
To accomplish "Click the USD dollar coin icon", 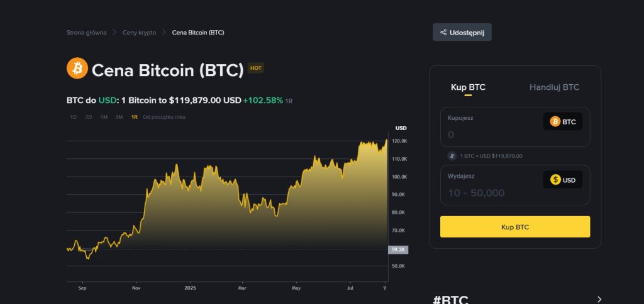I will 555,180.
